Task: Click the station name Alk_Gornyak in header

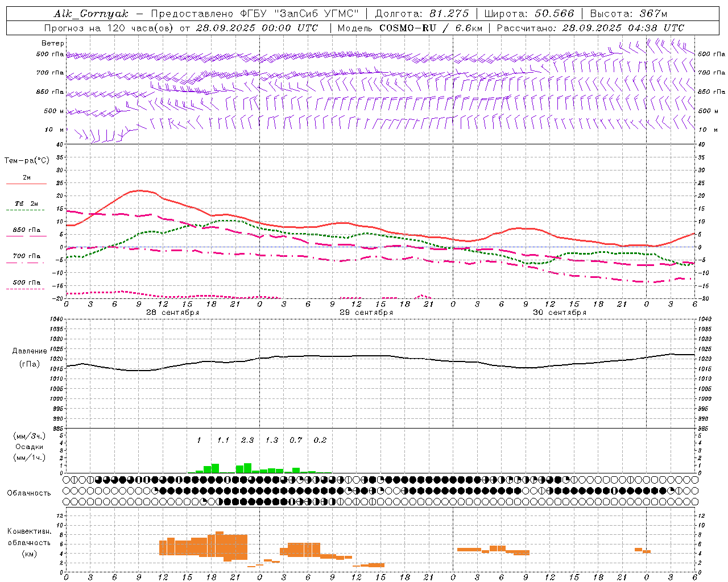Action: [x=91, y=14]
